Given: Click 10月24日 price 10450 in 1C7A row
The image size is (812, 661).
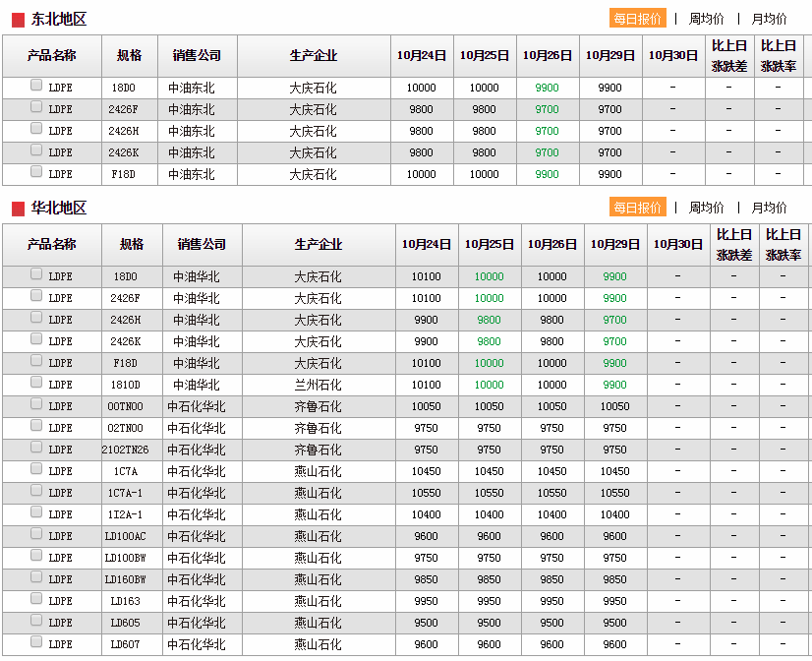Looking at the screenshot, I should [x=427, y=471].
